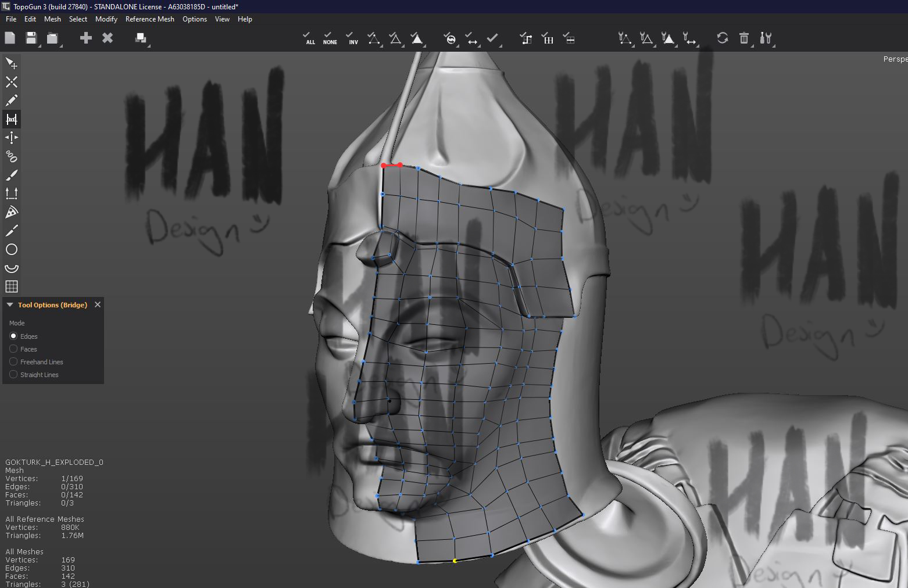The height and width of the screenshot is (588, 908).
Task: Choose the half-ring arc tool
Action: pos(11,268)
